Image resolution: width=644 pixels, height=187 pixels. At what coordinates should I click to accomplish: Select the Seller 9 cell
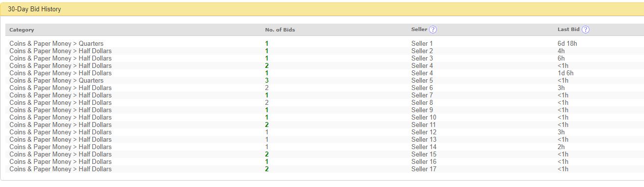pos(422,110)
